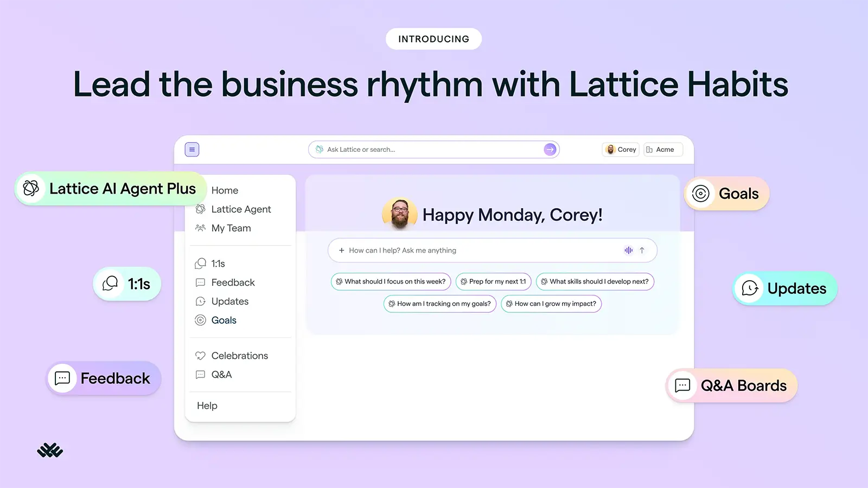This screenshot has height=488, width=868.
Task: Click the Ask Lattice or search field
Action: point(434,150)
